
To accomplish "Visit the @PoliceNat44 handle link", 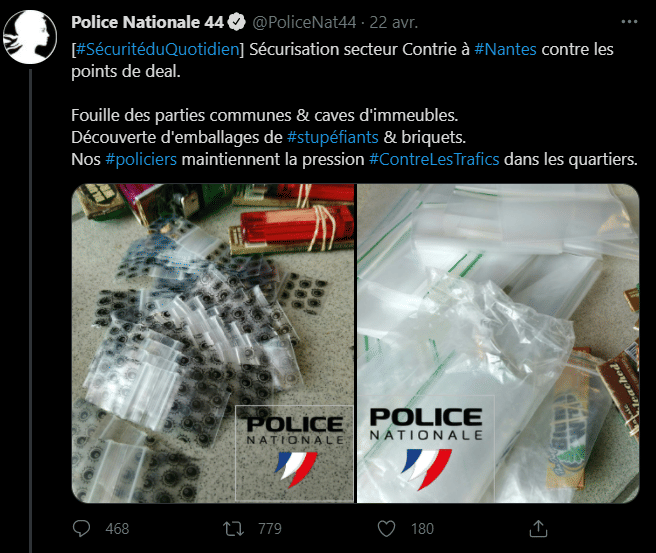I will coord(304,22).
